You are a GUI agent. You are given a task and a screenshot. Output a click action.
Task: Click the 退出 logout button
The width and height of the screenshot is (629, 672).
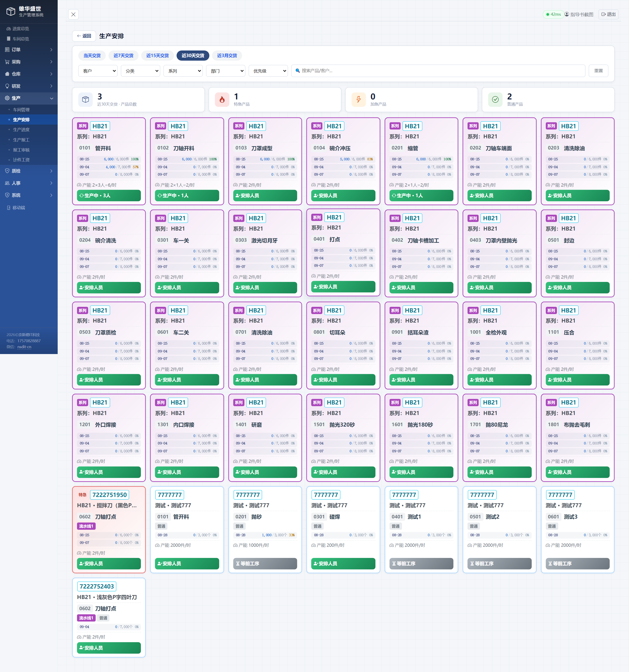(x=608, y=14)
